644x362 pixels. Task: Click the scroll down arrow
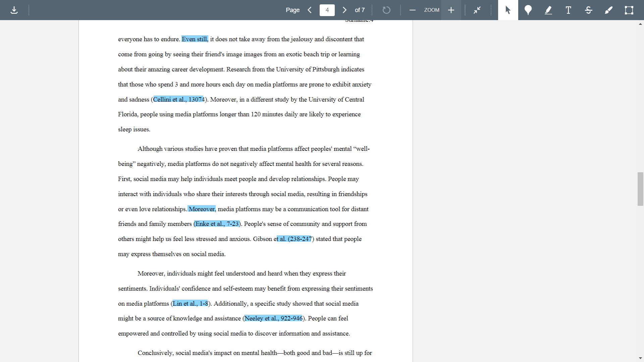click(x=640, y=358)
